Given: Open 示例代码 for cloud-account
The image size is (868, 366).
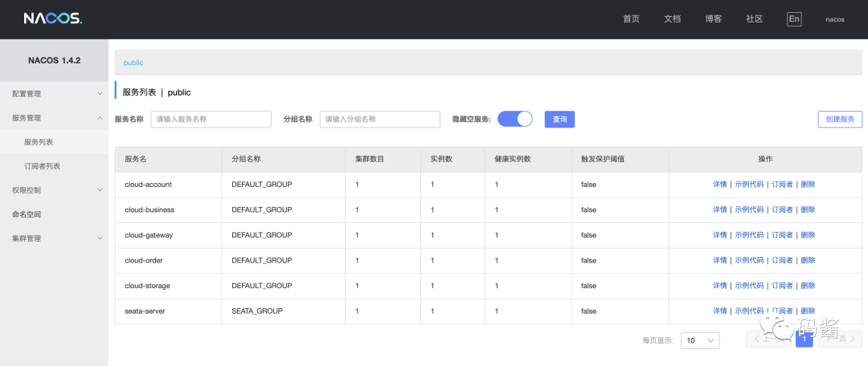Looking at the screenshot, I should 749,185.
